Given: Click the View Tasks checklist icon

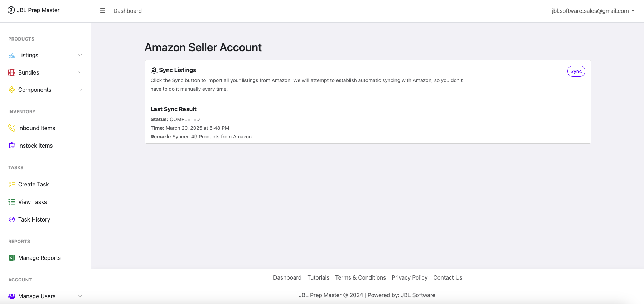Looking at the screenshot, I should 12,202.
